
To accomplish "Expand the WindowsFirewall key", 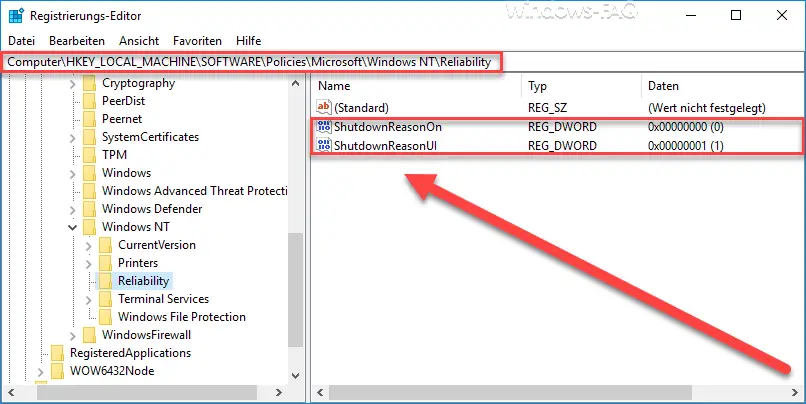I will [72, 335].
